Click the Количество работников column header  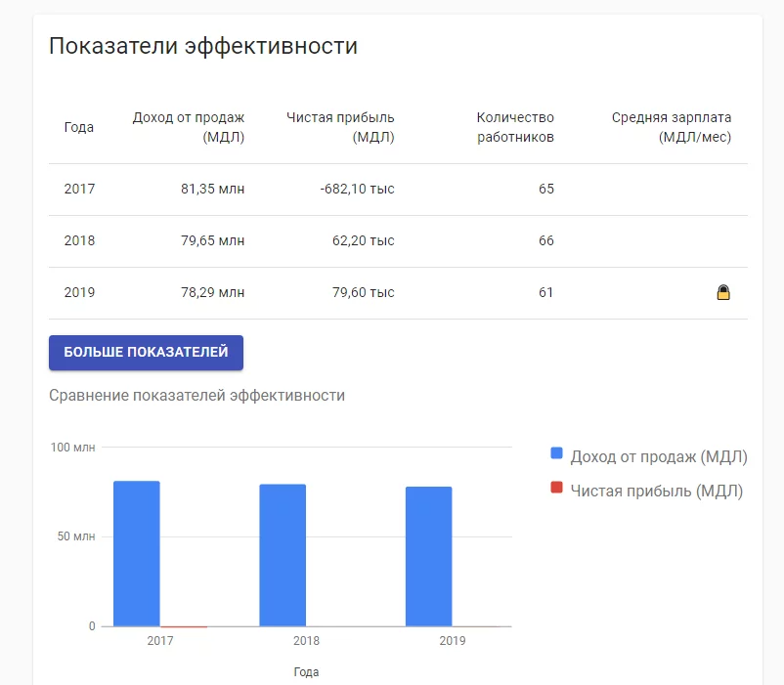[515, 127]
